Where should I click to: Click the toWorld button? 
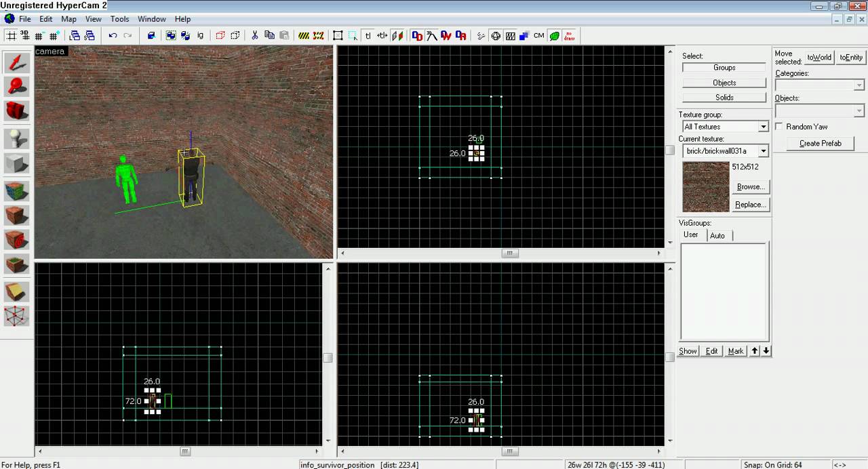coord(819,58)
